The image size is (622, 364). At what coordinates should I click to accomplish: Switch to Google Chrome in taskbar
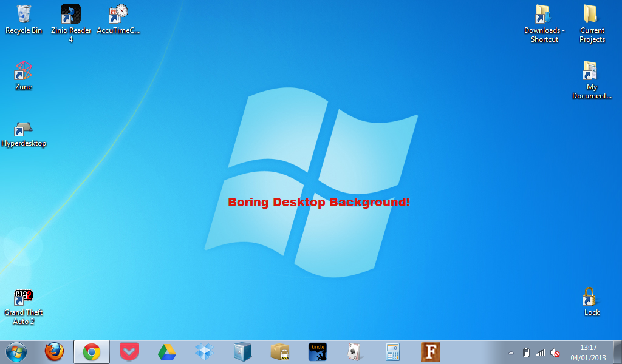92,352
